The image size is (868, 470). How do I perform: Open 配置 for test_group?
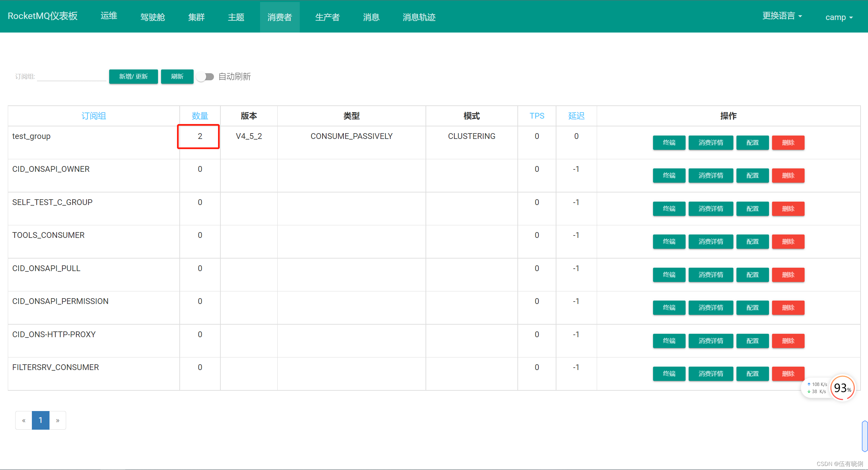752,143
